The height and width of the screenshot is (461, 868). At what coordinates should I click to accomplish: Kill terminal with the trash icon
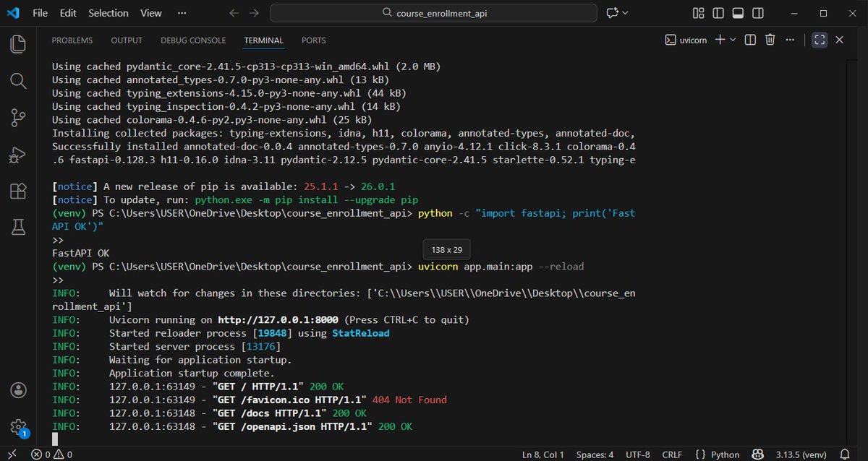[770, 40]
